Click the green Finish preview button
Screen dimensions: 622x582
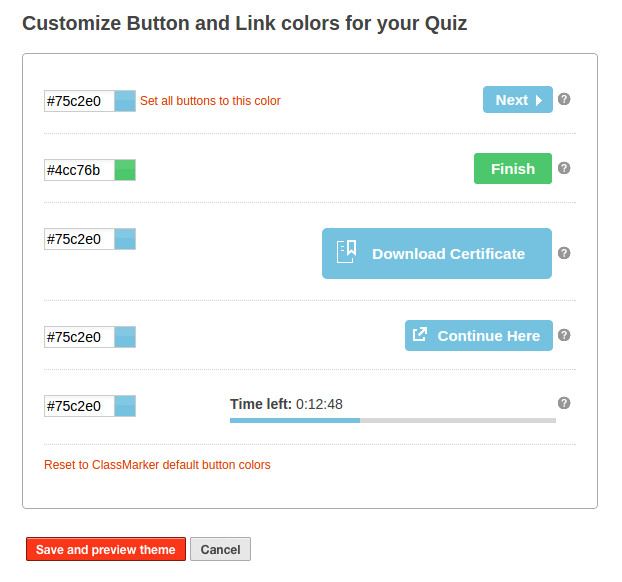pos(512,169)
